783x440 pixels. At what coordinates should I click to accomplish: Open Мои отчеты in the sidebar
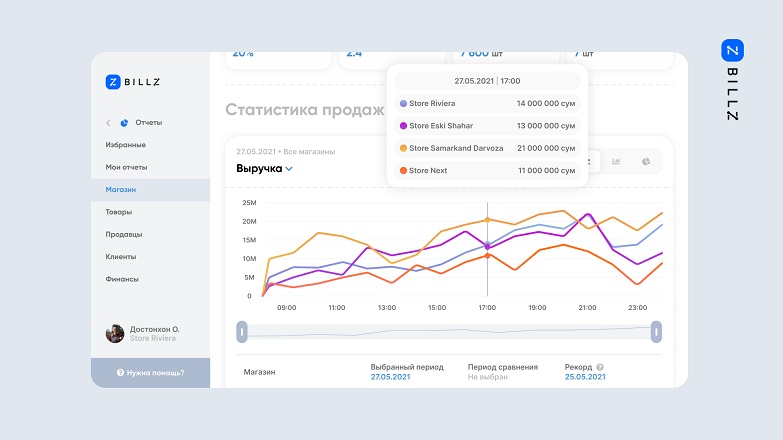(x=126, y=167)
